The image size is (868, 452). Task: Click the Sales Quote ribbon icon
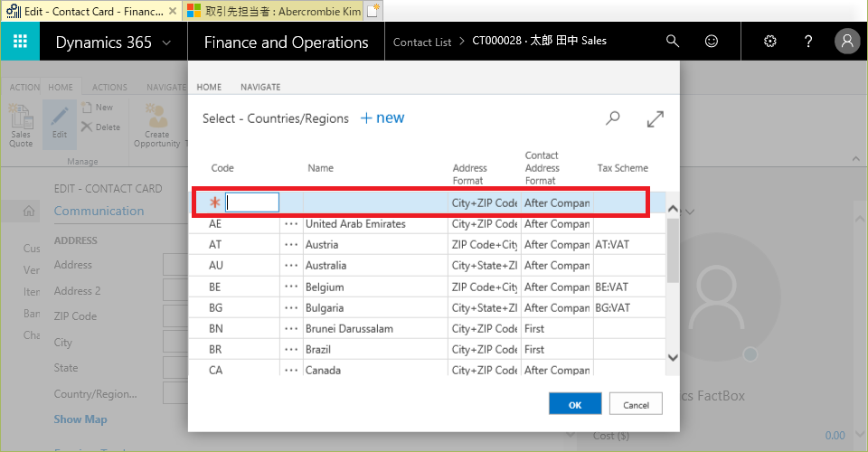[20, 125]
